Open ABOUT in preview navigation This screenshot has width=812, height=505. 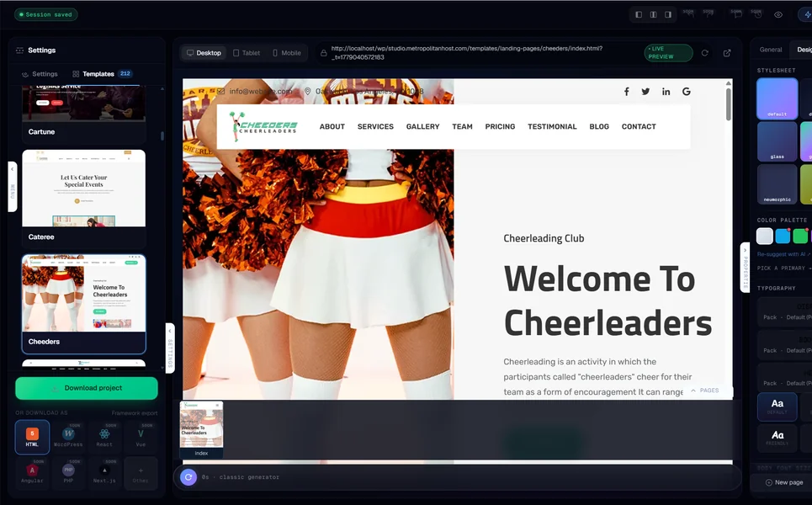click(332, 126)
